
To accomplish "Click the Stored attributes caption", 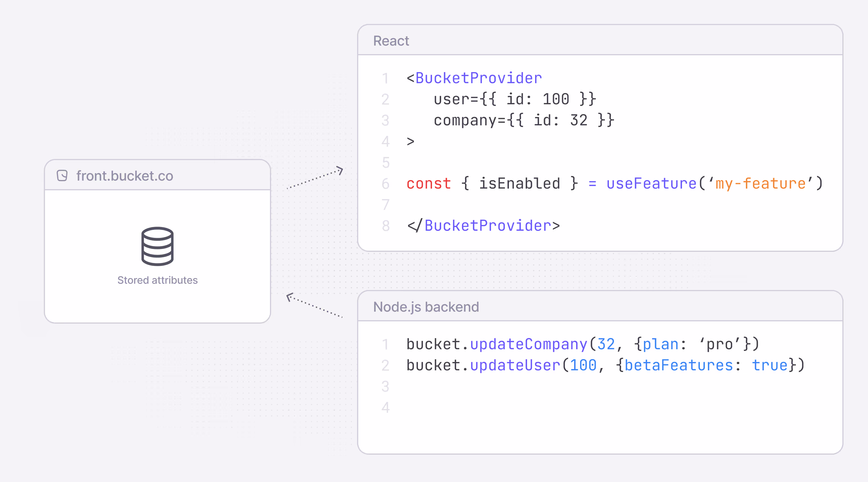I will pos(157,280).
